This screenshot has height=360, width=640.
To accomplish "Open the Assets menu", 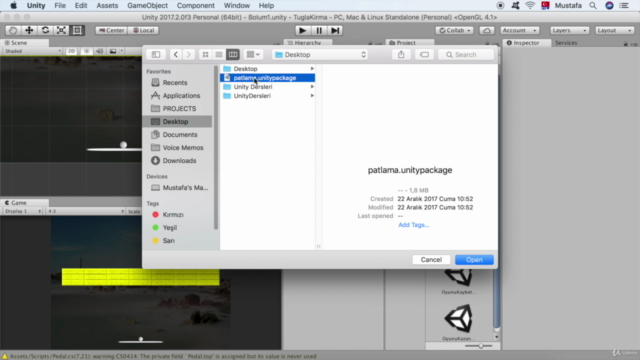I will 107,5.
